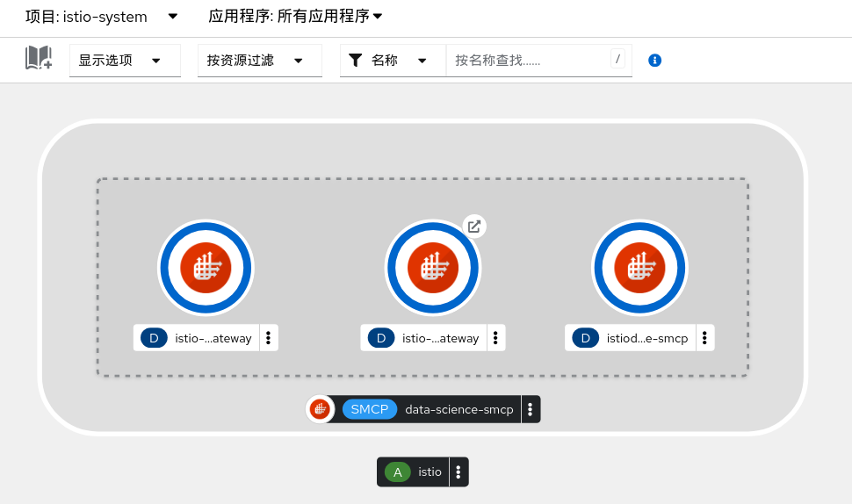Screen dimensions: 852x504
Task: Expand the 应用程序: 所有应用程序 dropdown
Action: pyautogui.click(x=295, y=17)
